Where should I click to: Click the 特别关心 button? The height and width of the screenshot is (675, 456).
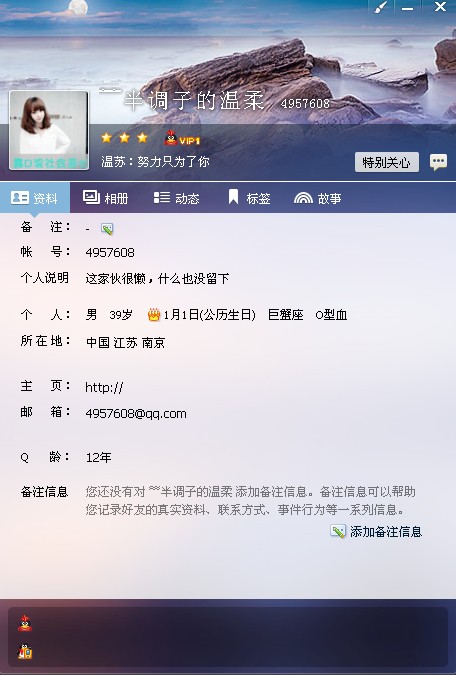click(x=387, y=162)
